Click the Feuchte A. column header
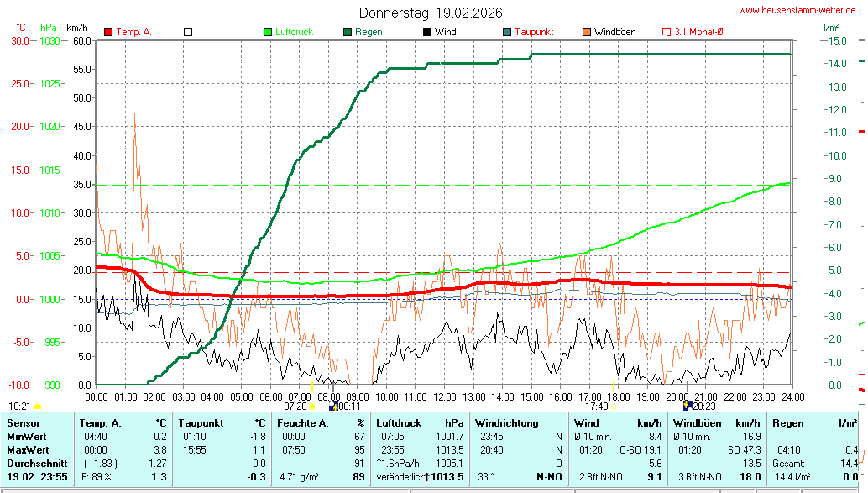This screenshot has width=868, height=493. pyautogui.click(x=303, y=423)
